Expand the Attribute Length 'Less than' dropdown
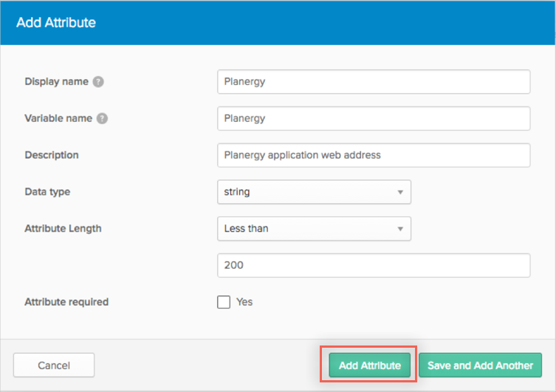The height and width of the screenshot is (392, 556). (314, 229)
